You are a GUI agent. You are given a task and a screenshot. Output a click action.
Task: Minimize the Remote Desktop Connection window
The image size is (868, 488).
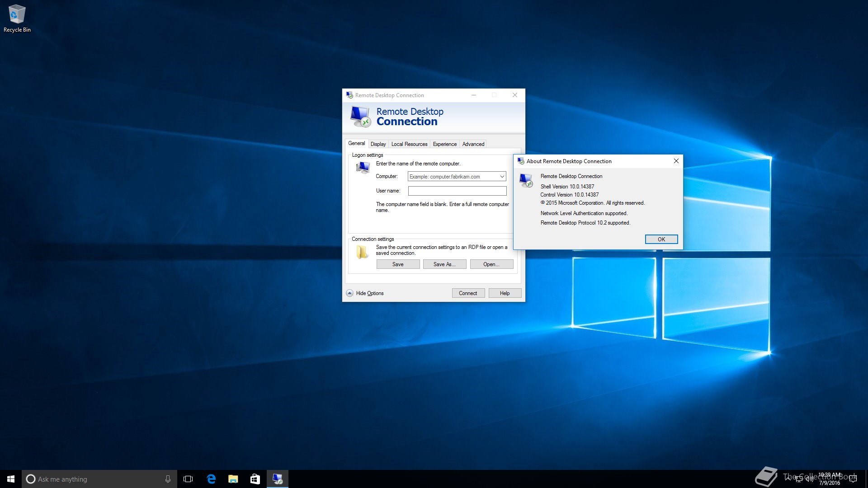pyautogui.click(x=473, y=95)
